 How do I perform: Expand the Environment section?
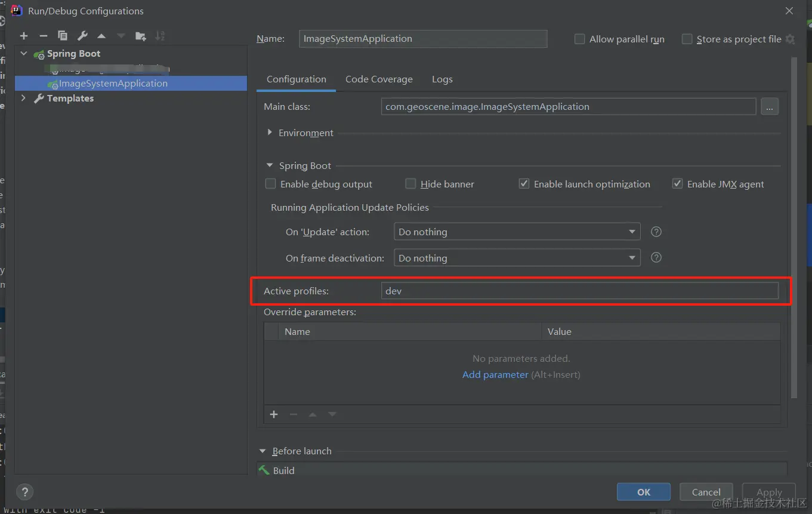(270, 133)
